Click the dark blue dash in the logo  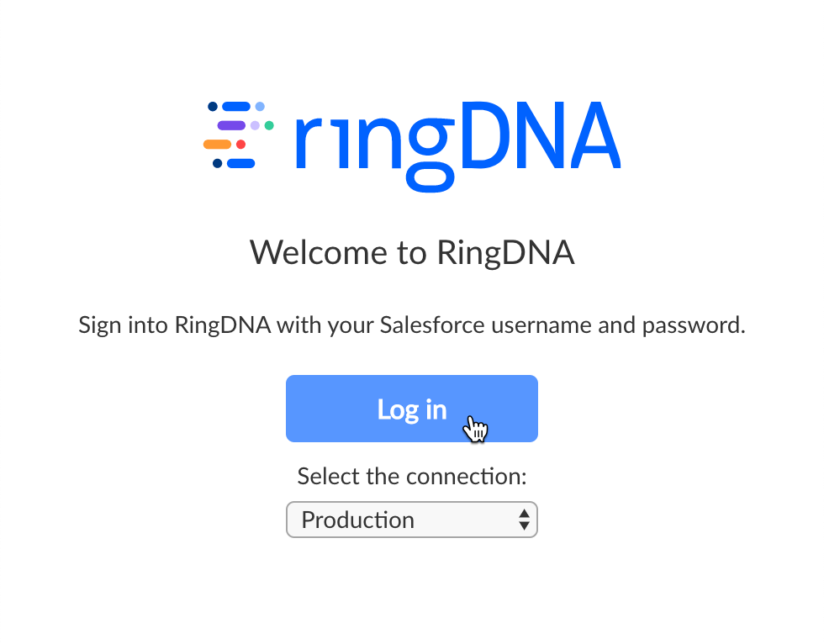point(213,106)
